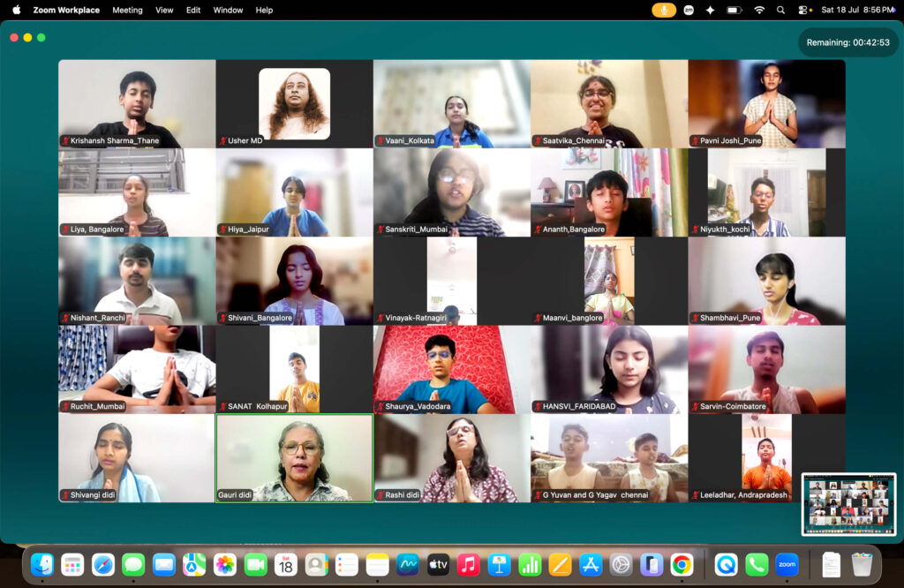Select Shaurya_Vadodara's video tile
This screenshot has width=904, height=588.
click(452, 370)
